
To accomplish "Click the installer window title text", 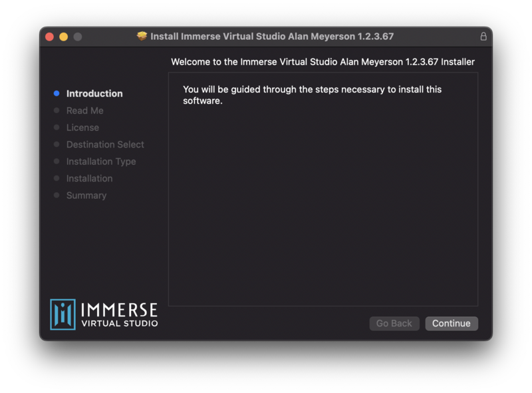I will point(272,36).
